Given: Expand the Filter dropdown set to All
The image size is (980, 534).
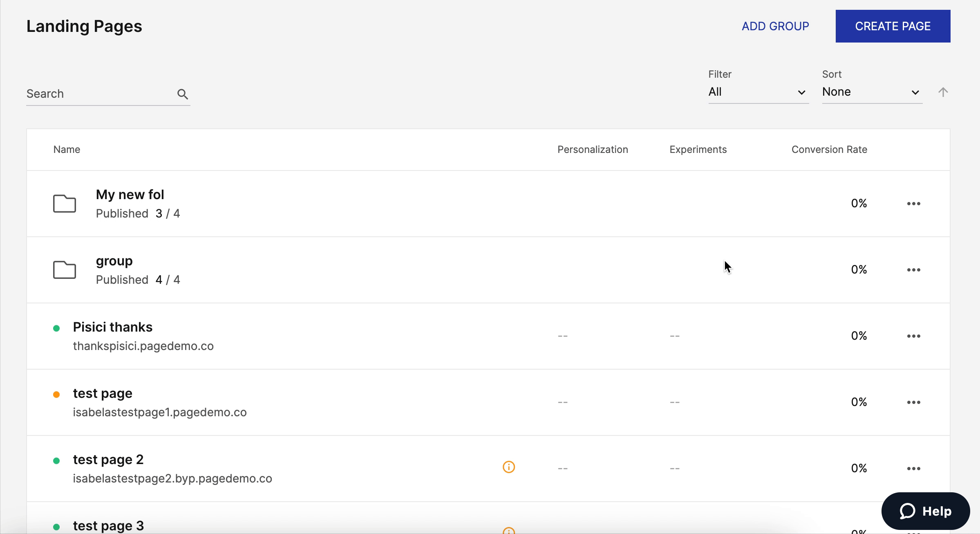Looking at the screenshot, I should click(x=758, y=92).
